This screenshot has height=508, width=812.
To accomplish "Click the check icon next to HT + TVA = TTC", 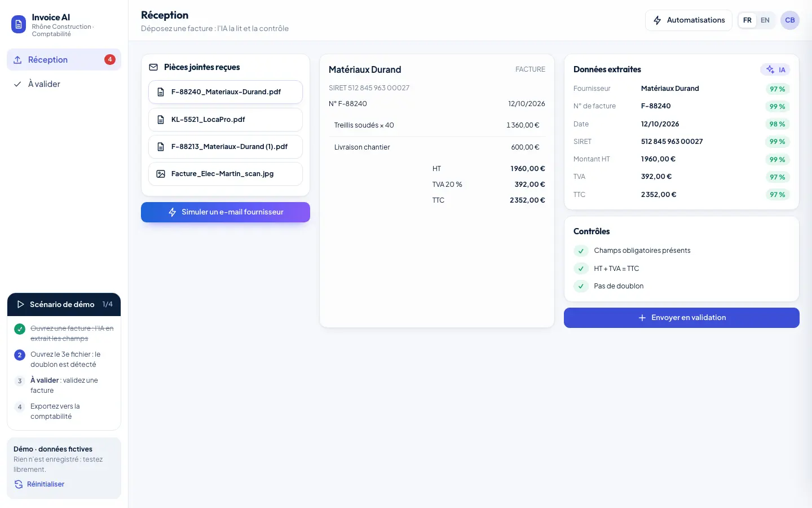I will pos(581,269).
